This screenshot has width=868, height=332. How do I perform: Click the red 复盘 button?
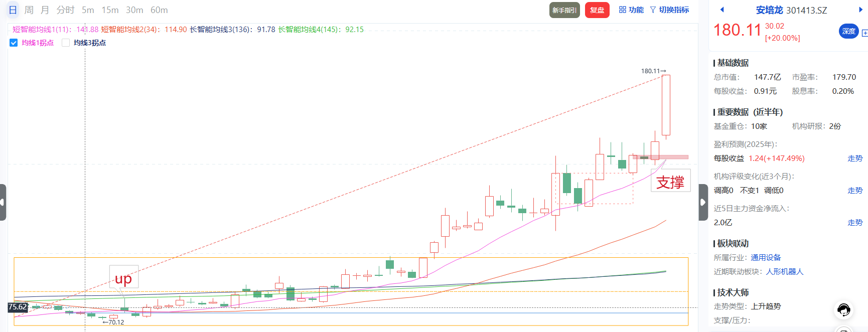(x=597, y=10)
